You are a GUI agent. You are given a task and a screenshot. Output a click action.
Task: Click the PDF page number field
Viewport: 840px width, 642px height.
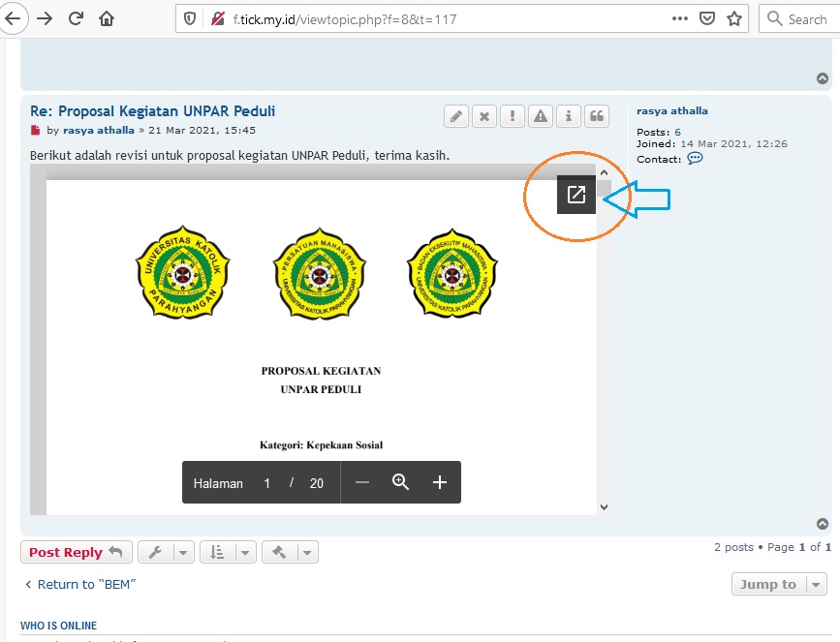[x=267, y=483]
